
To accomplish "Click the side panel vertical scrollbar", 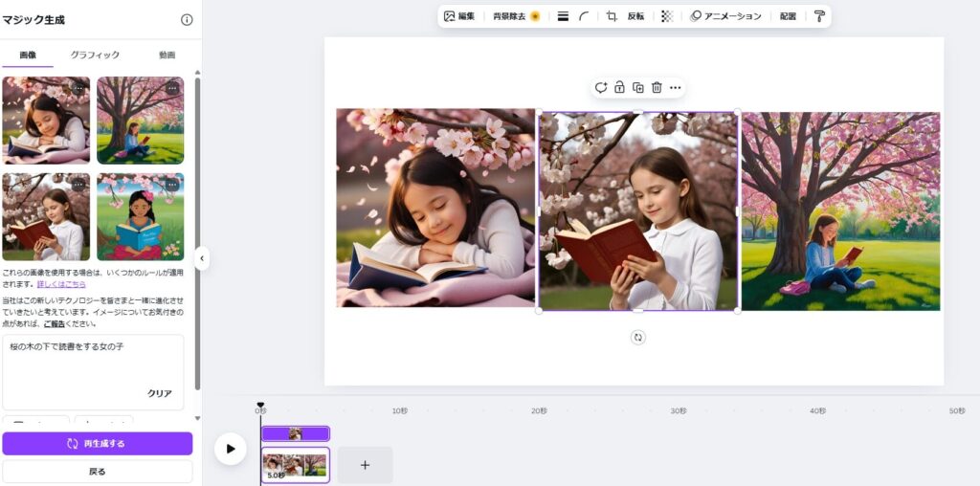I will pyautogui.click(x=197, y=233).
